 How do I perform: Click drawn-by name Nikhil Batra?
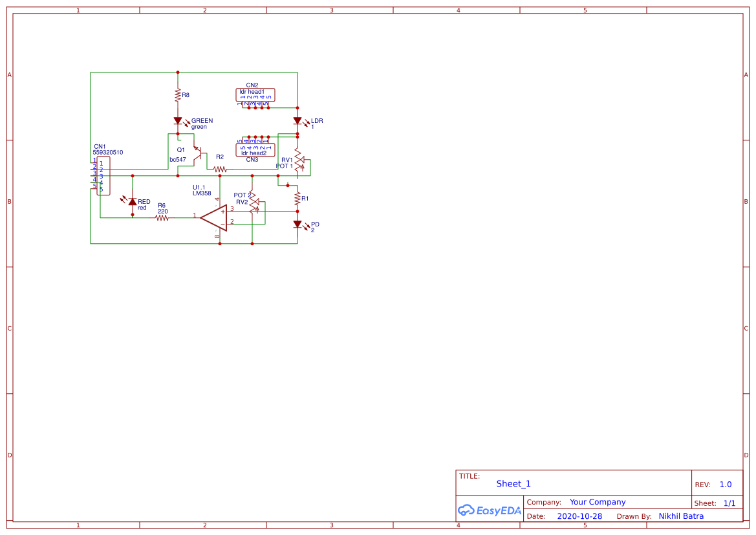click(681, 516)
